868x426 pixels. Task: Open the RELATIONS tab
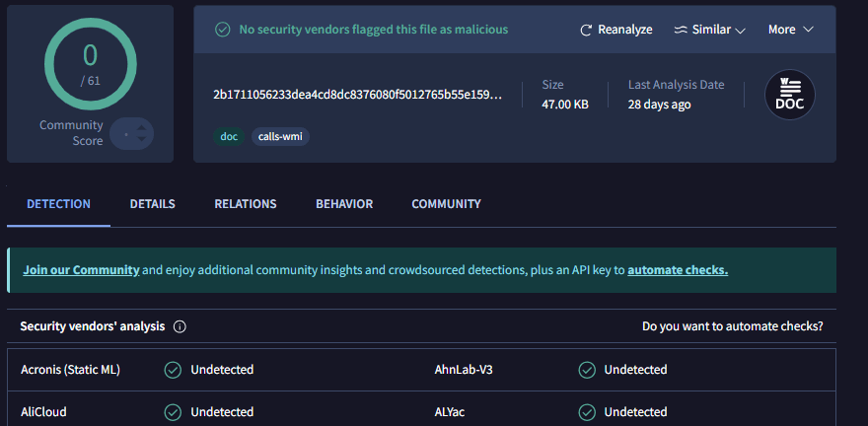(x=246, y=203)
